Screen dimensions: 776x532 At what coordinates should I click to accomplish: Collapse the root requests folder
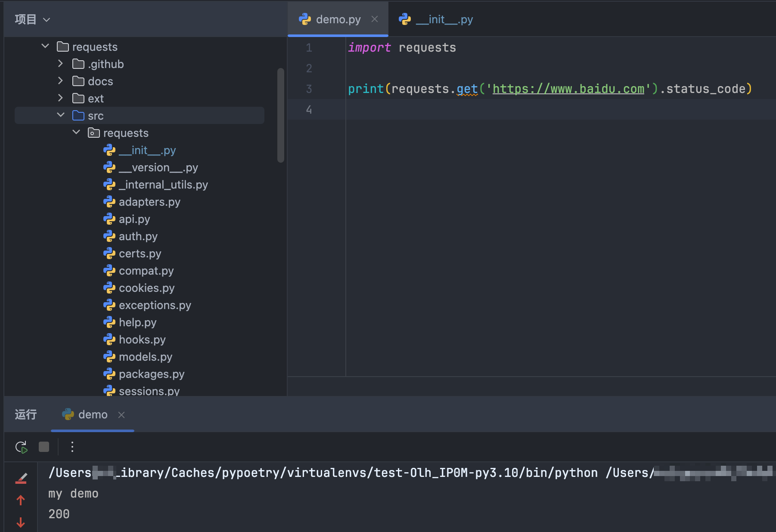point(45,46)
